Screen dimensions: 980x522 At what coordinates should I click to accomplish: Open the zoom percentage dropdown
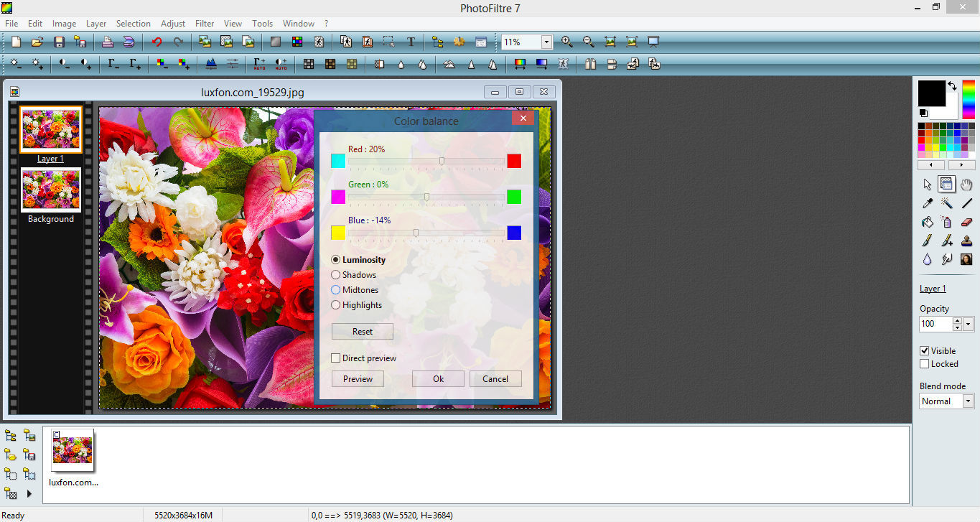coord(546,42)
